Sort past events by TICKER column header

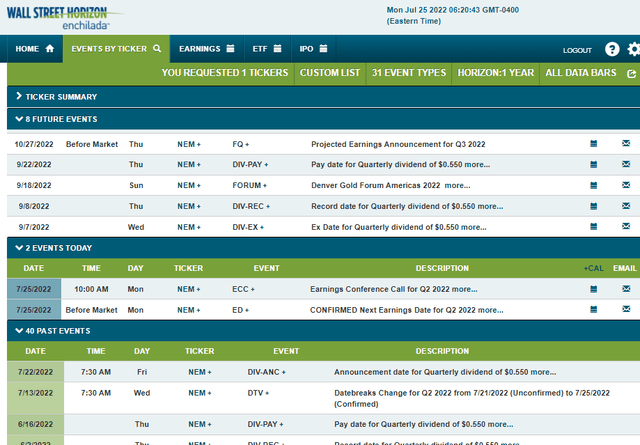coord(199,351)
